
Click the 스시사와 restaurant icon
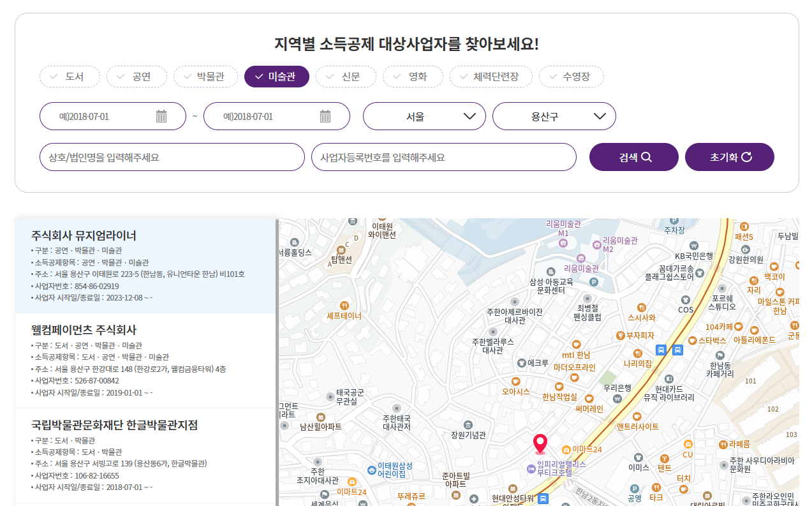pos(642,307)
